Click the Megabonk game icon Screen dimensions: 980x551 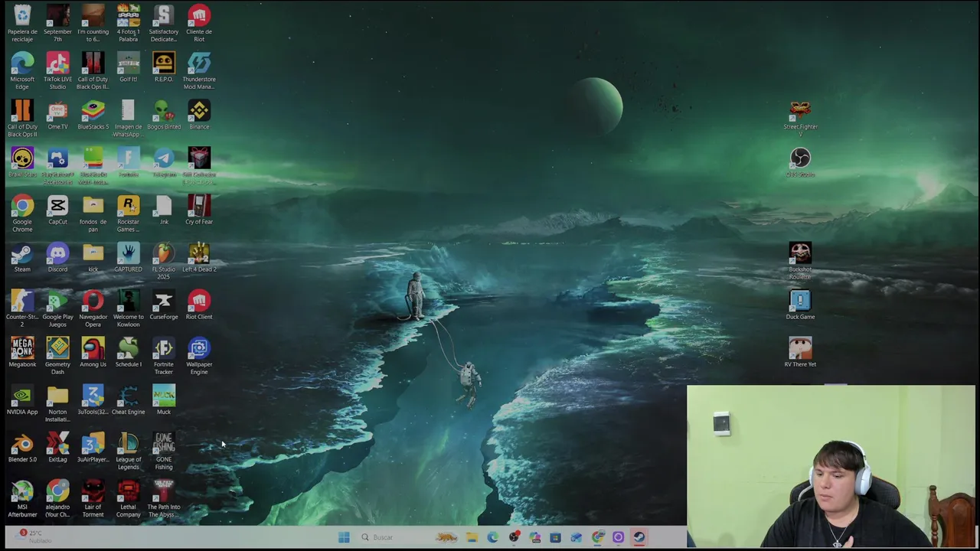point(22,352)
